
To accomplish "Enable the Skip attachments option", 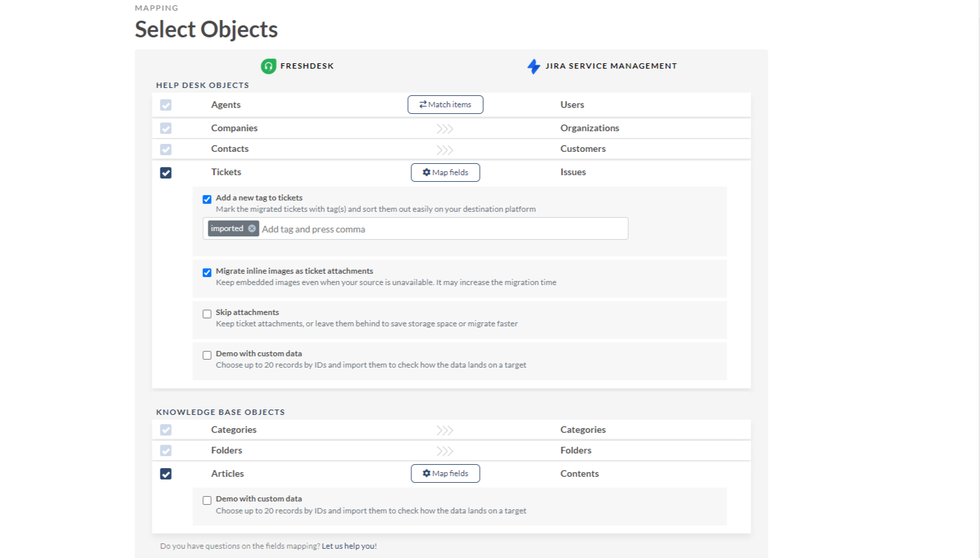I will click(207, 314).
